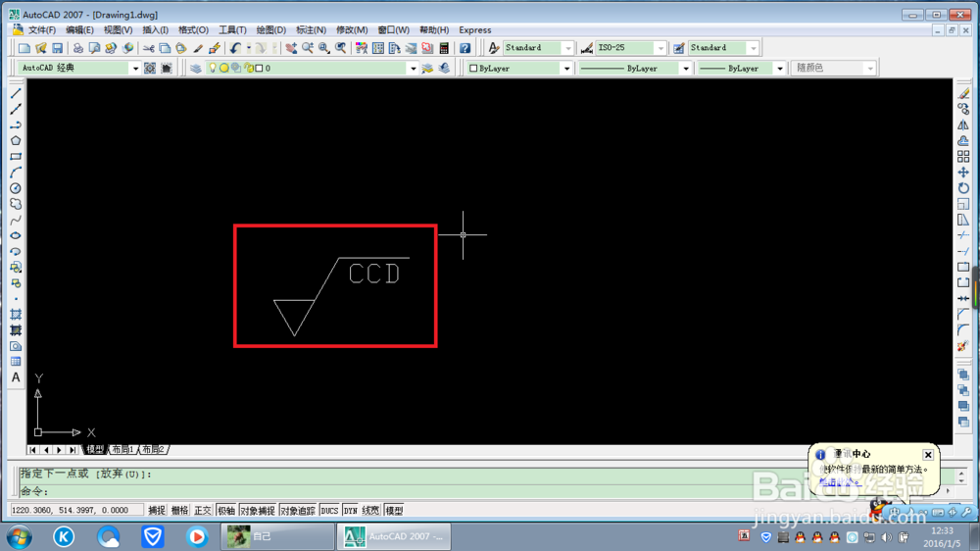Open the Help question mark icon
Image resolution: width=980 pixels, height=551 pixels.
tap(465, 48)
